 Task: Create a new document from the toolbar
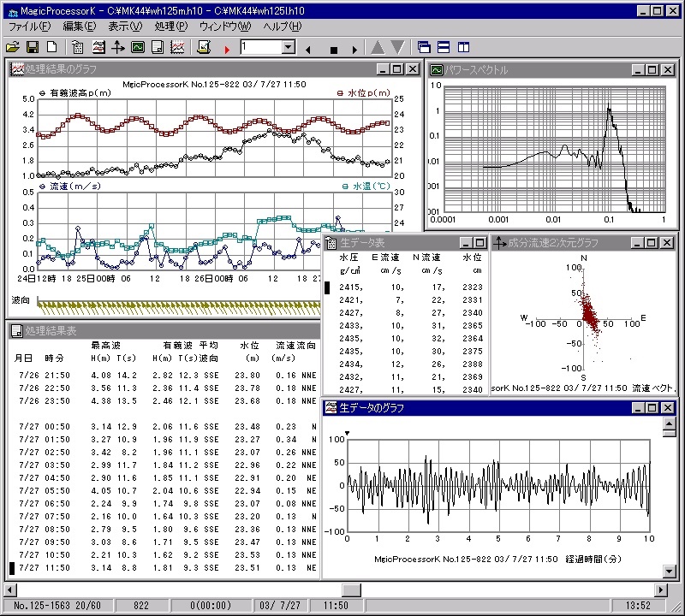[x=52, y=47]
